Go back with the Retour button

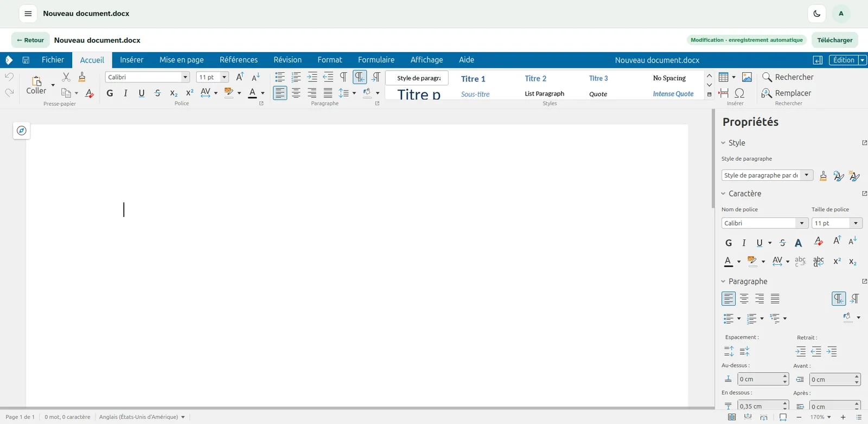pos(30,40)
